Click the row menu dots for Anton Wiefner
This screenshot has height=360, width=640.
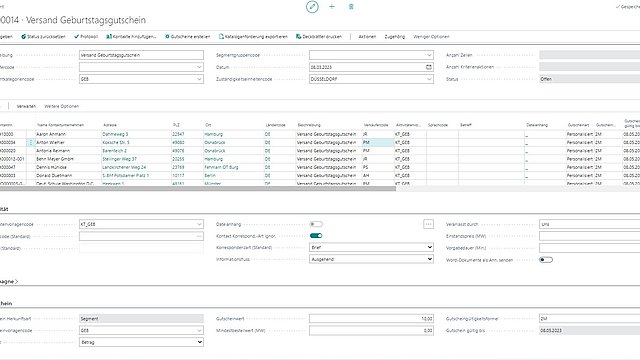tap(31, 142)
